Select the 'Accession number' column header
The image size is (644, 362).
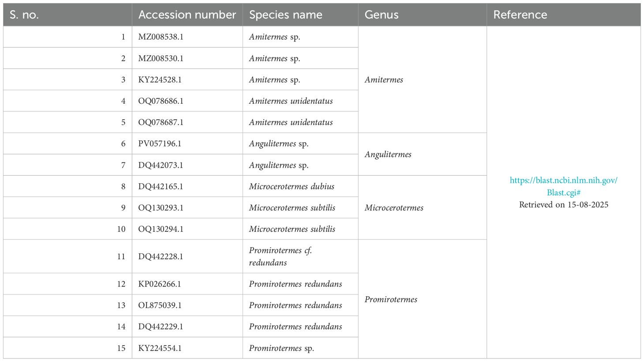[x=187, y=15]
